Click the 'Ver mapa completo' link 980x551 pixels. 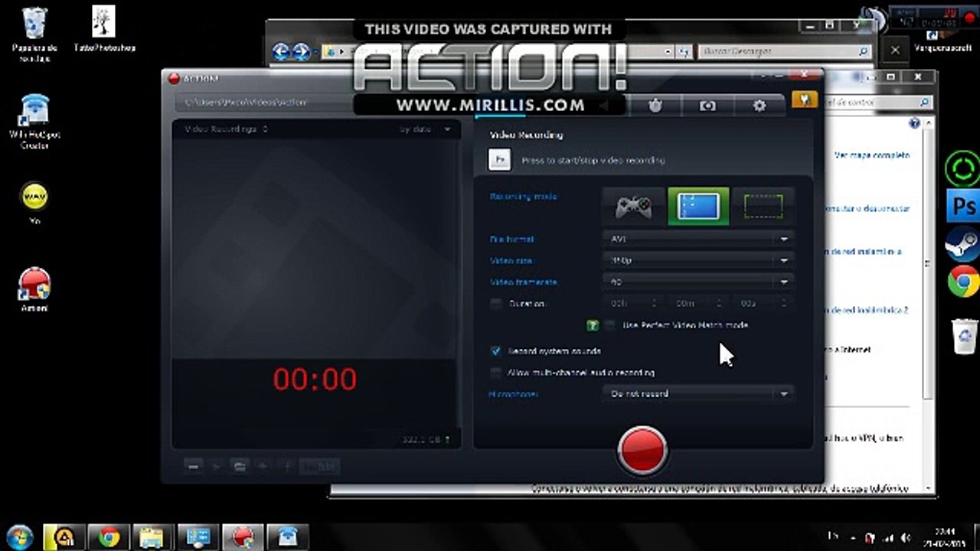click(872, 155)
